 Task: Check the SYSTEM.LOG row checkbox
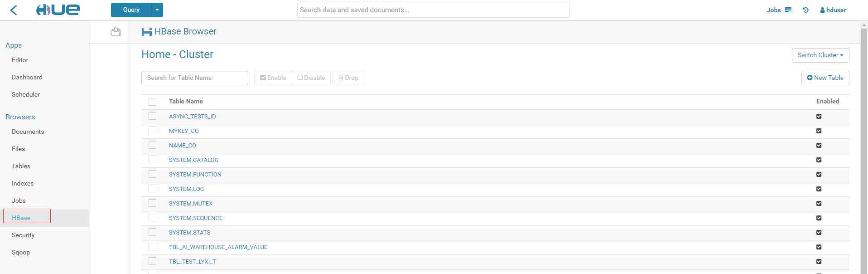pos(152,189)
